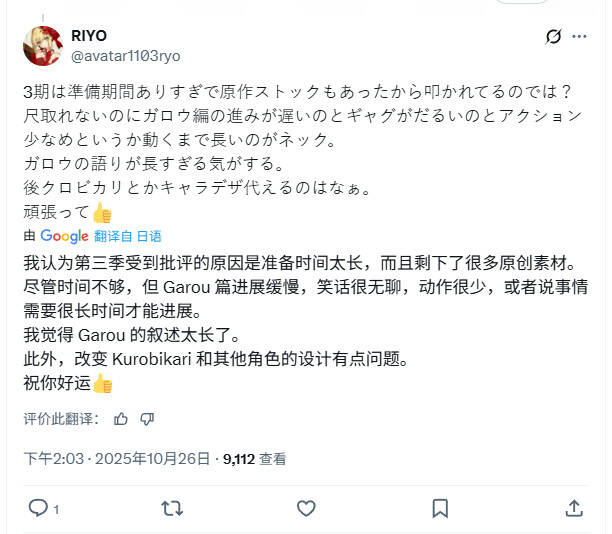Open the Grok explain-post icon
Viewport: 612px width, 534px height.
point(553,37)
